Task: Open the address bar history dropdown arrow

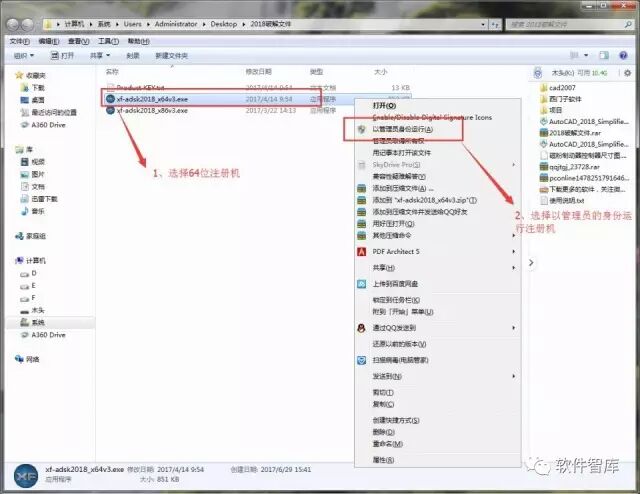Action: [x=483, y=24]
